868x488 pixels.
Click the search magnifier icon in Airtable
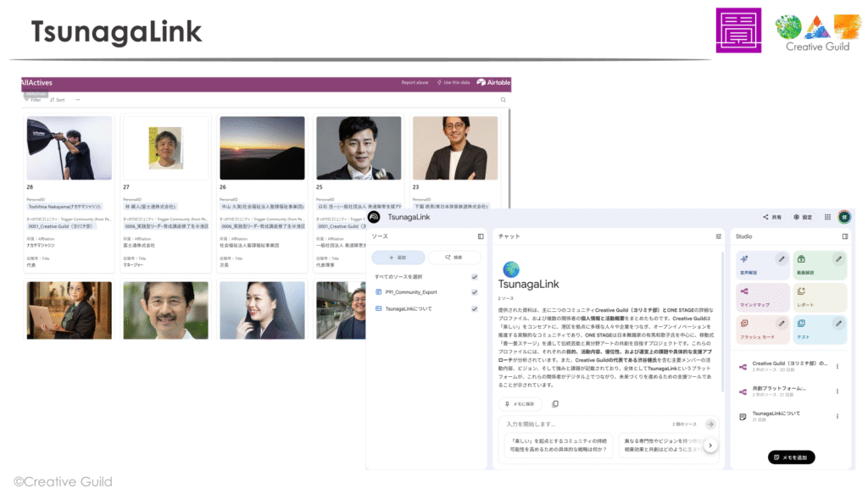point(503,100)
